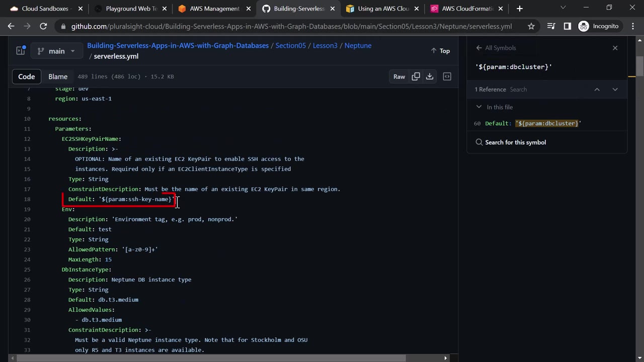Screen dimensions: 644x362
Task: Click the site information icon in address bar
Action: pos(62,26)
